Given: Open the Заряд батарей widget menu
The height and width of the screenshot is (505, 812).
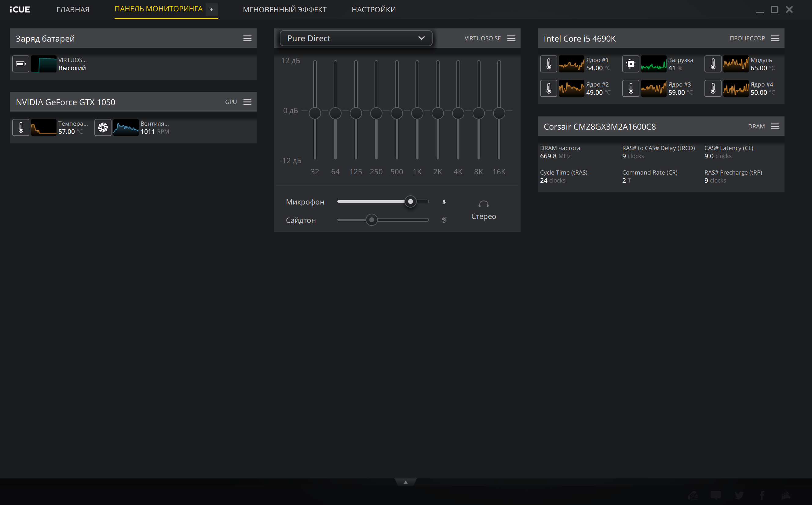Looking at the screenshot, I should [x=247, y=39].
